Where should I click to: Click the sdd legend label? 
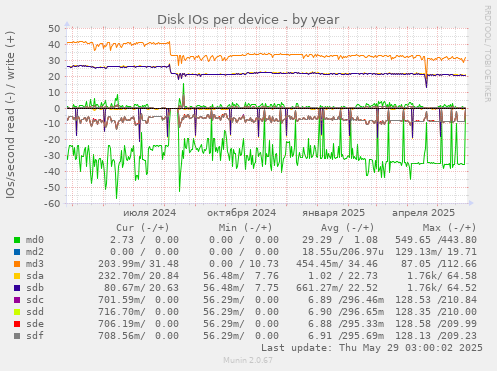[x=35, y=312]
